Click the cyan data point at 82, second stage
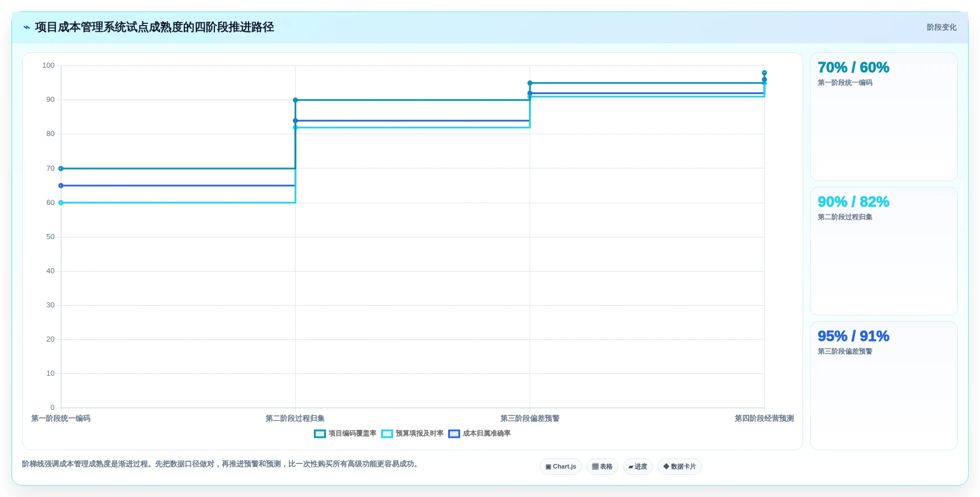The height and width of the screenshot is (497, 980). click(x=295, y=128)
